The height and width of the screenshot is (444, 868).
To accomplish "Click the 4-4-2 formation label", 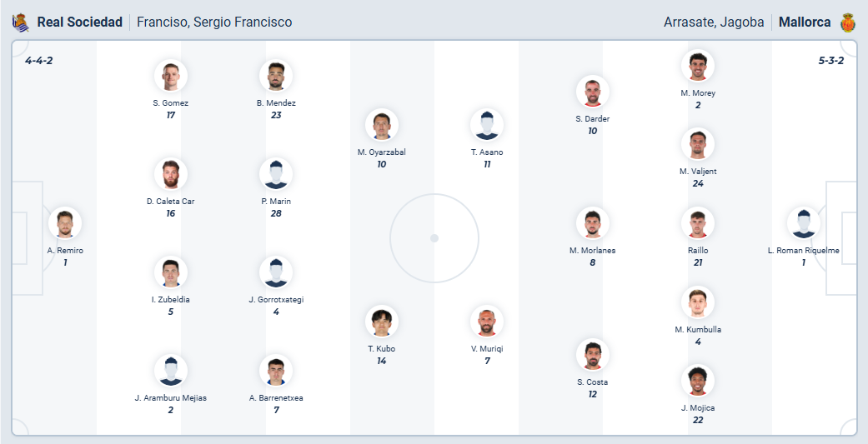I will (x=39, y=61).
